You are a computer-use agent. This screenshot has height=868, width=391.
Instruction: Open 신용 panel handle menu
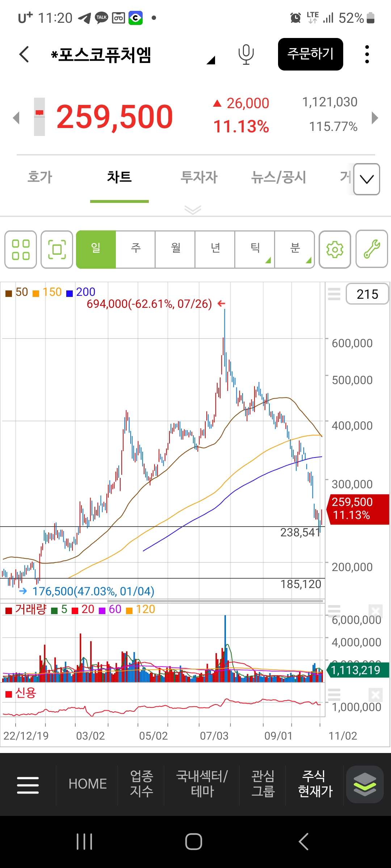[334, 695]
